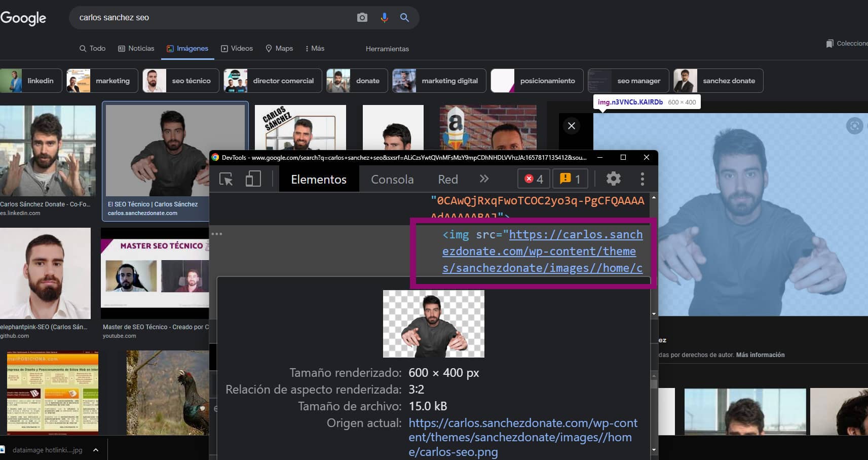Viewport: 868px width, 460px height.
Task: Open the more DevTools panels chevron
Action: pyautogui.click(x=484, y=179)
